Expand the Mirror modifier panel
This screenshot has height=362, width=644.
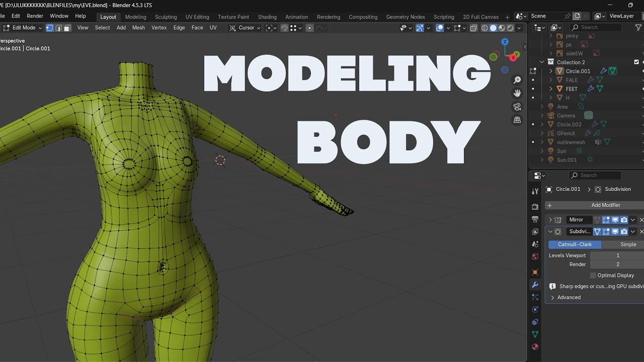pos(550,220)
